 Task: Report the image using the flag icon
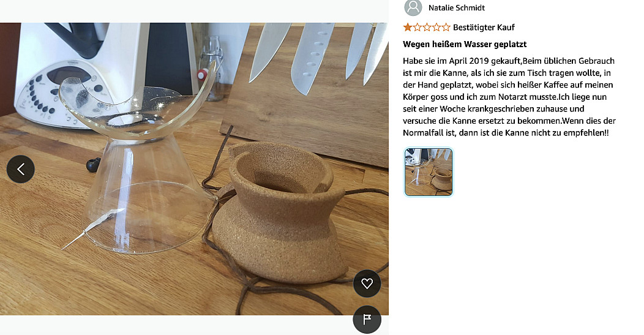pos(367,319)
